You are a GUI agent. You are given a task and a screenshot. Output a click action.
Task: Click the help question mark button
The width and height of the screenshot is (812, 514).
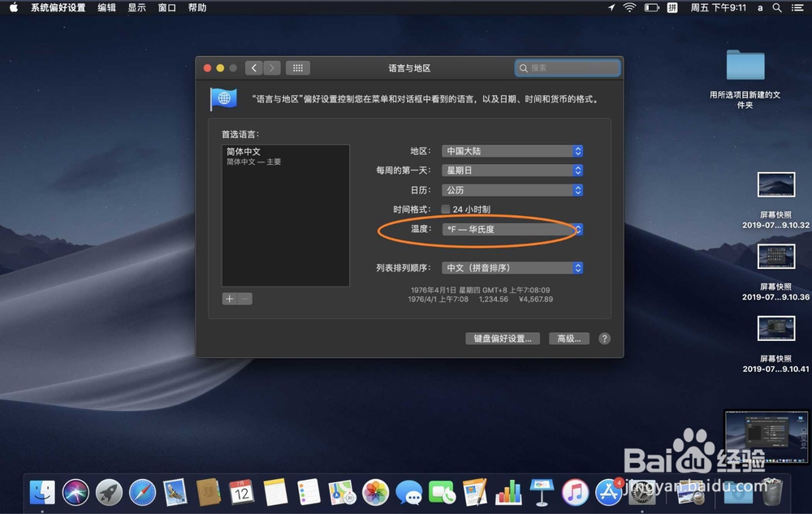pyautogui.click(x=604, y=339)
